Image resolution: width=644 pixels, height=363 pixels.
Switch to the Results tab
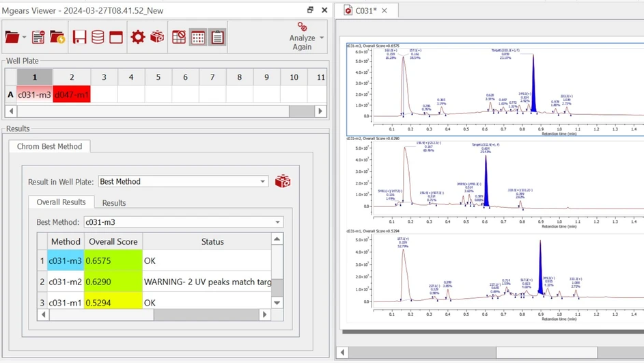click(114, 202)
